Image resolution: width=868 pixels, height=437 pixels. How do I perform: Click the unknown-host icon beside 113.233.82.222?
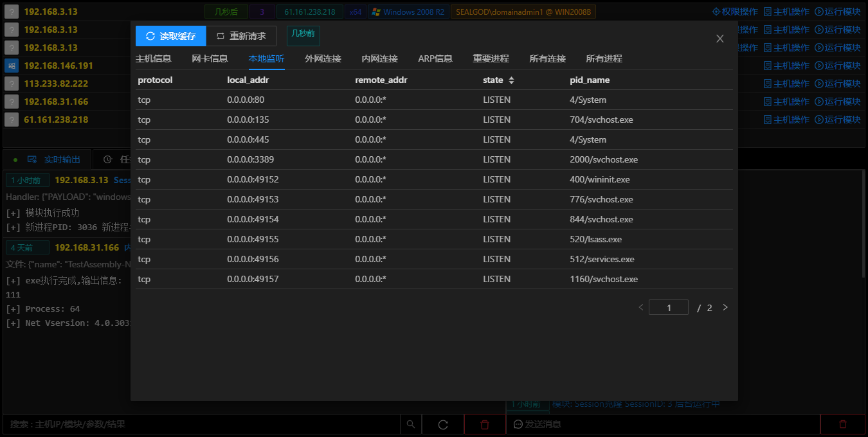12,84
